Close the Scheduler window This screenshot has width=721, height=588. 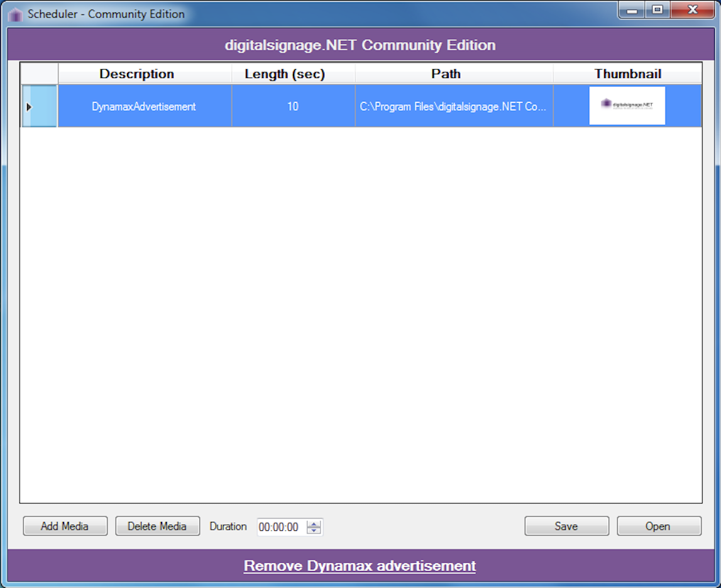click(693, 10)
